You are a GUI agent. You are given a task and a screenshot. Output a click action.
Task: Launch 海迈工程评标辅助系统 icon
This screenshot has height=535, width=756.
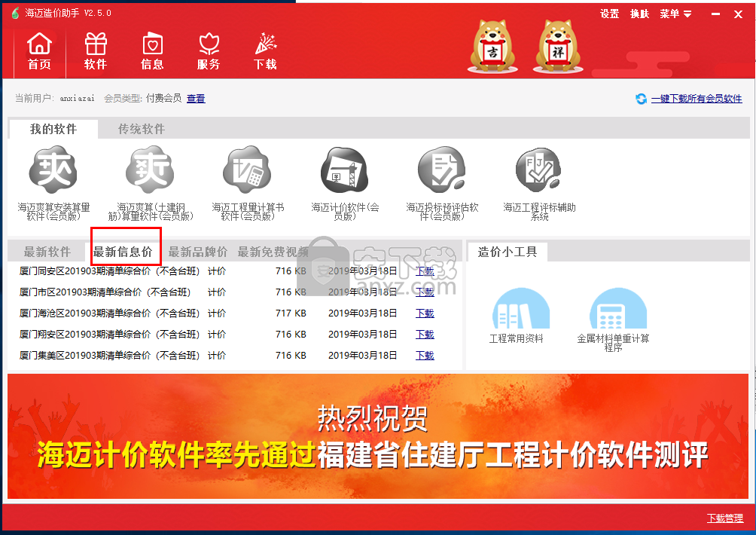(539, 170)
